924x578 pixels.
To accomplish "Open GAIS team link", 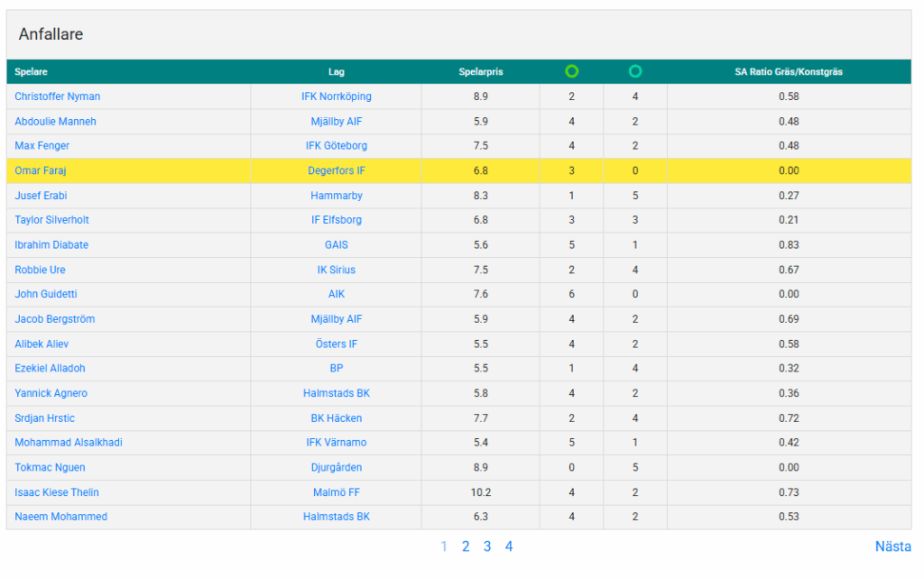I will point(337,245).
